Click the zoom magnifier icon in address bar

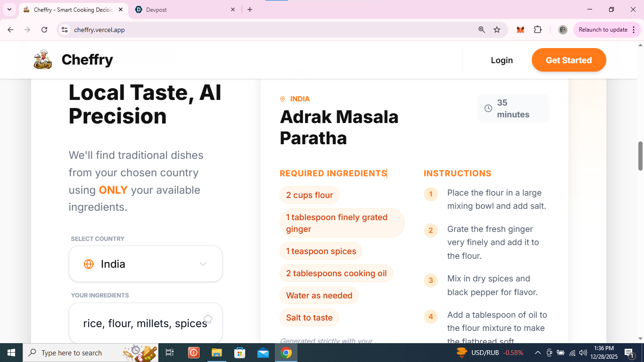point(481,30)
